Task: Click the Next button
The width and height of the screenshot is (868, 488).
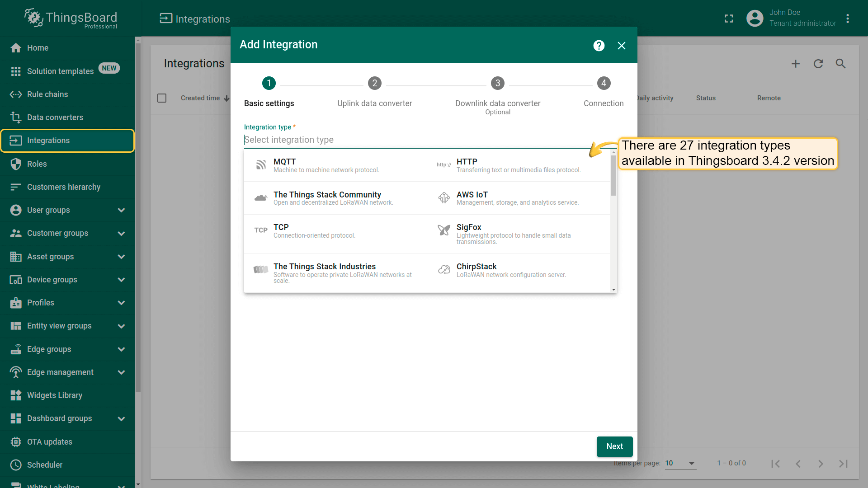Action: [x=614, y=446]
